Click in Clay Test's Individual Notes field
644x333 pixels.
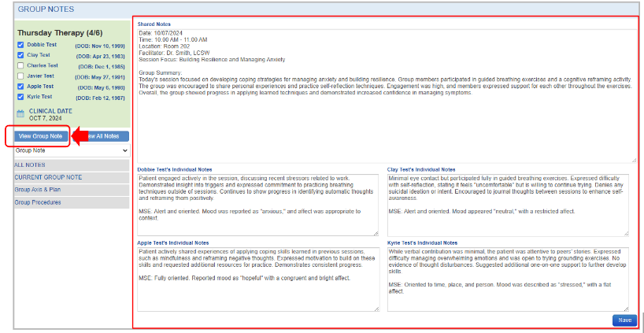point(507,205)
